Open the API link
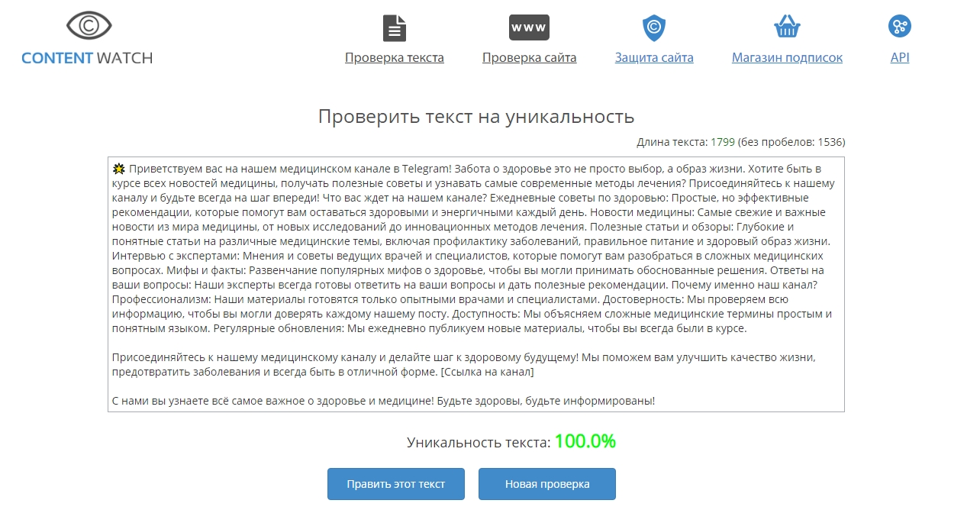Viewport: 980px width, 526px height. pyautogui.click(x=900, y=58)
